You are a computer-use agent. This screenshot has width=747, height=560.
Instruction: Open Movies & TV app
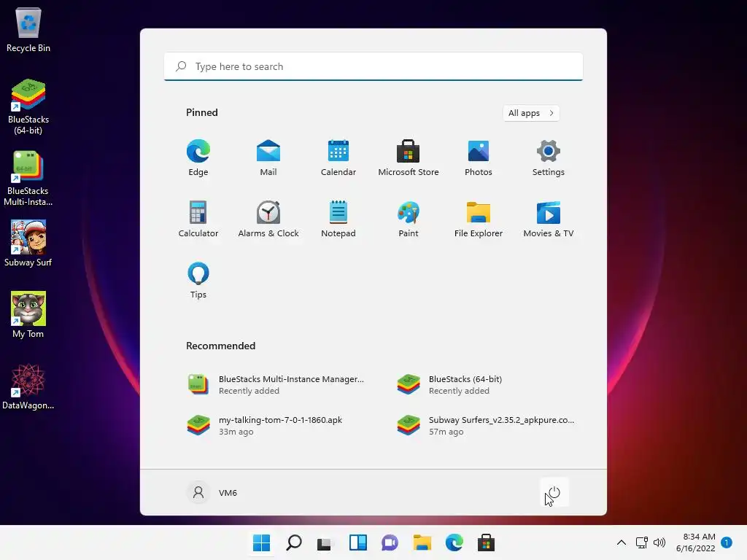[x=549, y=219]
